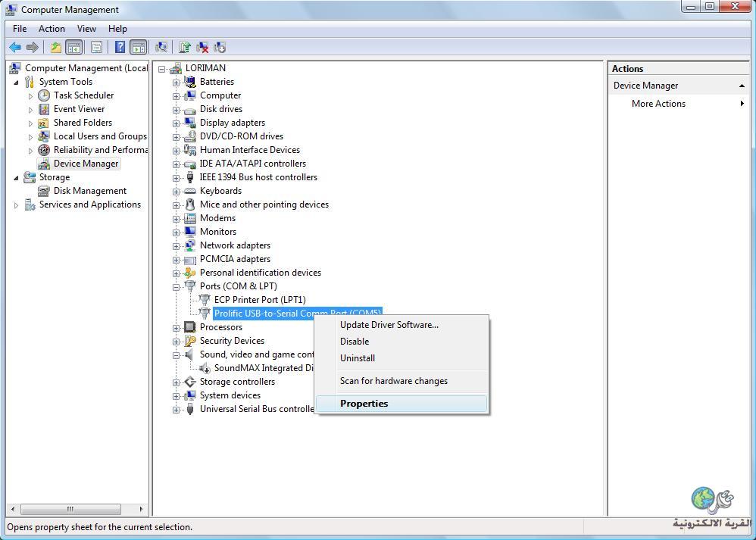Click the Keyboards category icon
The width and height of the screenshot is (756, 540).
[x=190, y=191]
